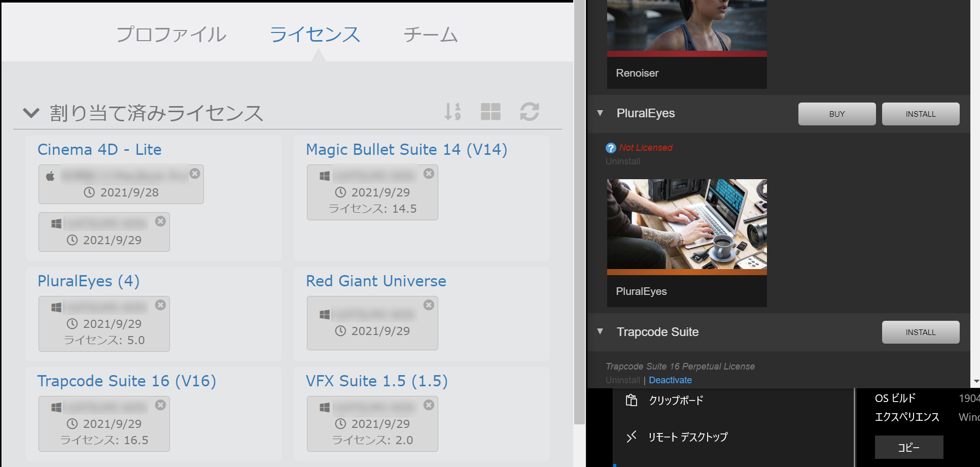980x467 pixels.
Task: Remove Windows device from Magic Bullet Suite
Action: click(x=429, y=174)
